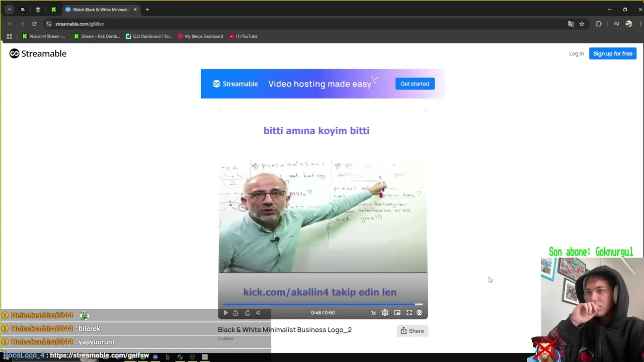Switch to the first pinned tab
The width and height of the screenshot is (644, 362).
click(23, 10)
